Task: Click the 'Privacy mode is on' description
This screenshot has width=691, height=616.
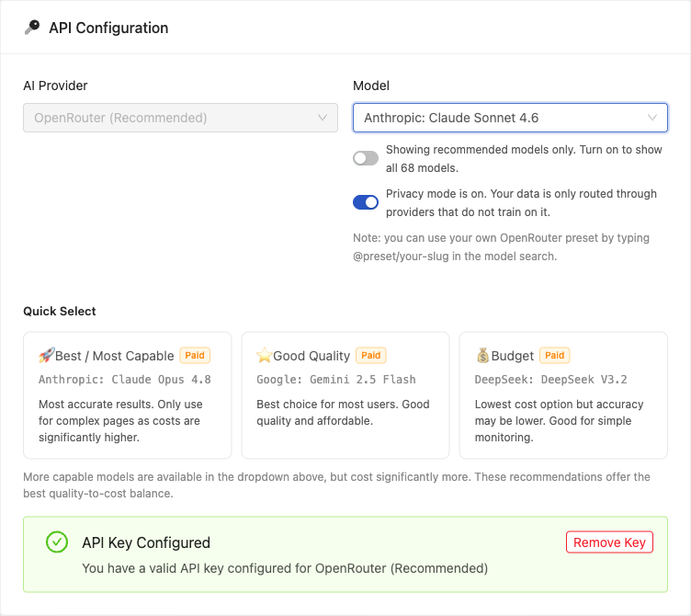Action: click(521, 203)
